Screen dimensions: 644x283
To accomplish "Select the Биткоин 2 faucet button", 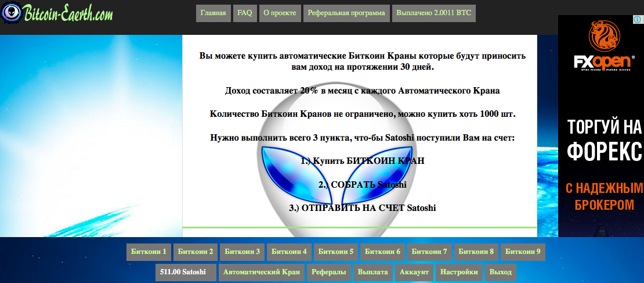I will click(x=196, y=252).
